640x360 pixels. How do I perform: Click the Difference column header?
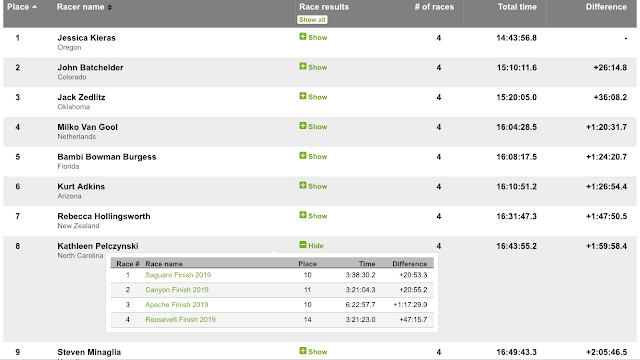pyautogui.click(x=606, y=7)
